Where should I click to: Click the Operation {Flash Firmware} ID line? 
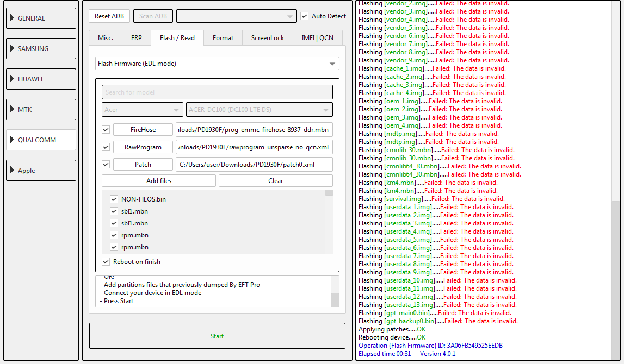[430, 346]
